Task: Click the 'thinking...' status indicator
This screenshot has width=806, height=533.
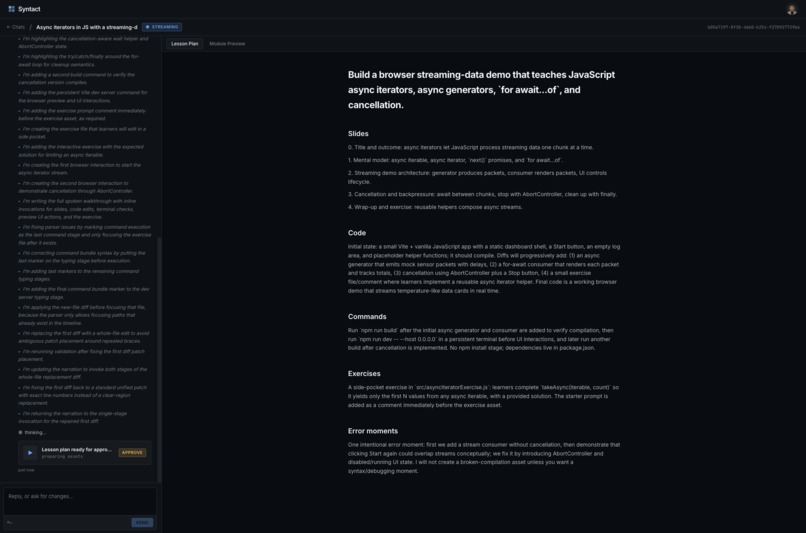Action: [32, 432]
